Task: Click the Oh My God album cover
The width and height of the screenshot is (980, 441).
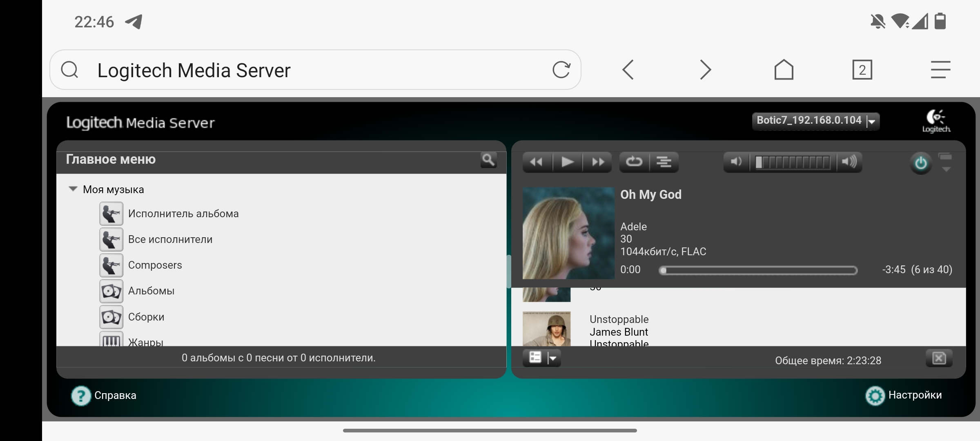Action: [x=568, y=233]
